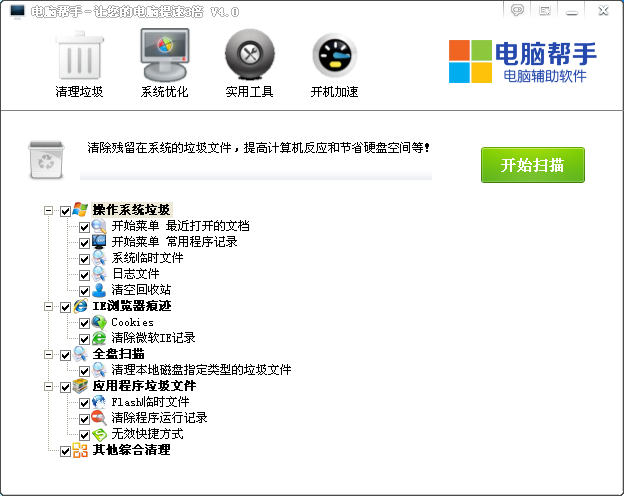The height and width of the screenshot is (496, 624).
Task: Click the IE browser icon in the tree
Action: 81,306
